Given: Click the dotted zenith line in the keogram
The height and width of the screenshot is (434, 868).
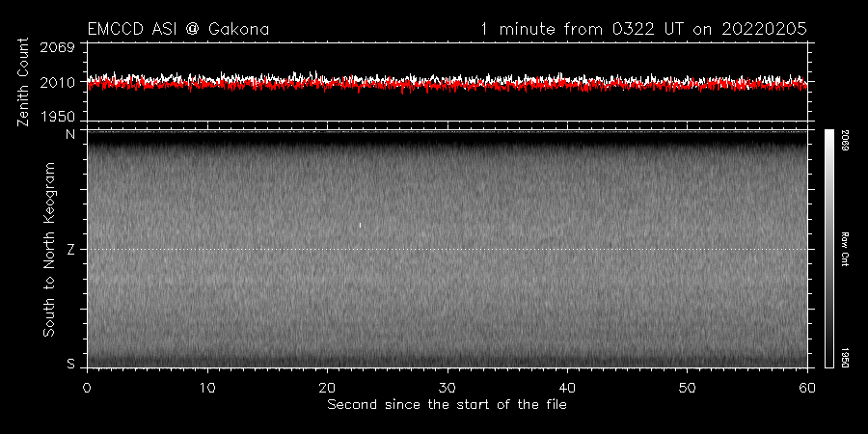Looking at the screenshot, I should click(x=448, y=249).
